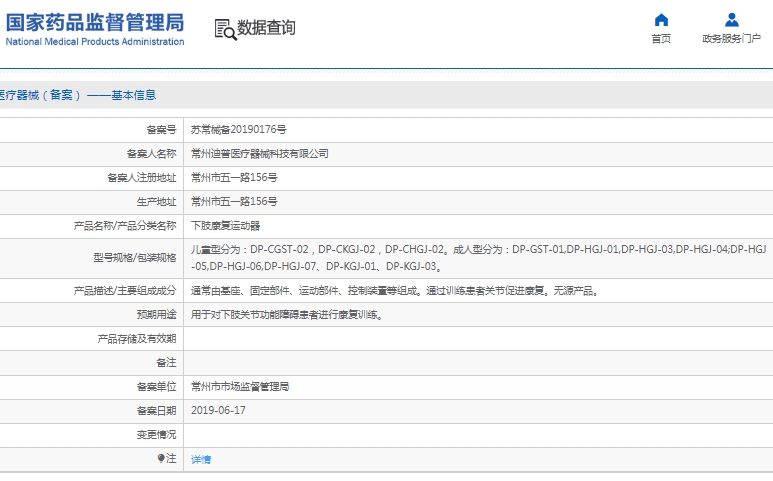The height and width of the screenshot is (481, 773).
Task: Click the 政务服务门户 text link
Action: pyautogui.click(x=732, y=38)
